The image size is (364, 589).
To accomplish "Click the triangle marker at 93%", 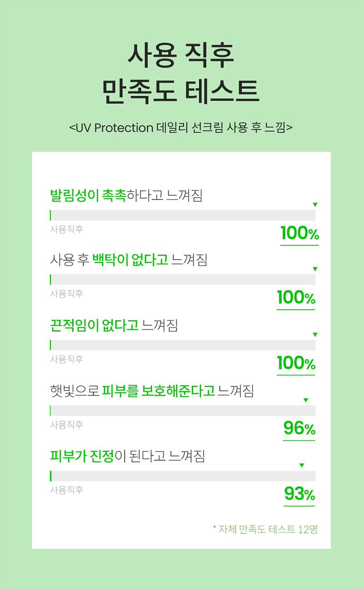I will (301, 466).
